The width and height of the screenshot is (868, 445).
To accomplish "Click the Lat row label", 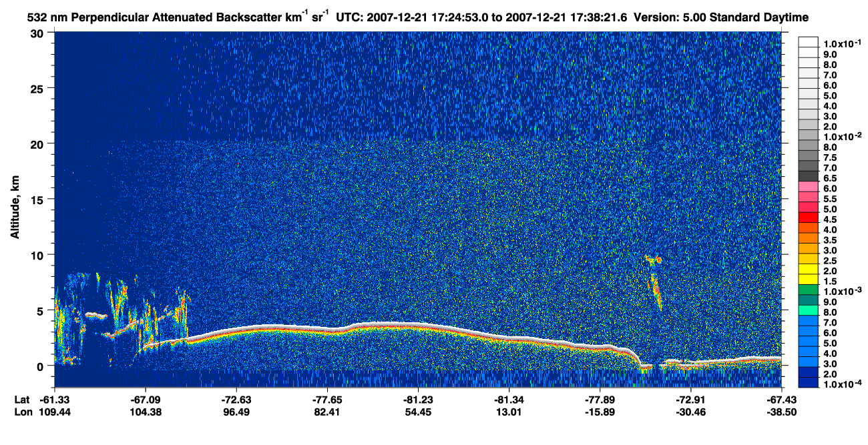I will (22, 400).
